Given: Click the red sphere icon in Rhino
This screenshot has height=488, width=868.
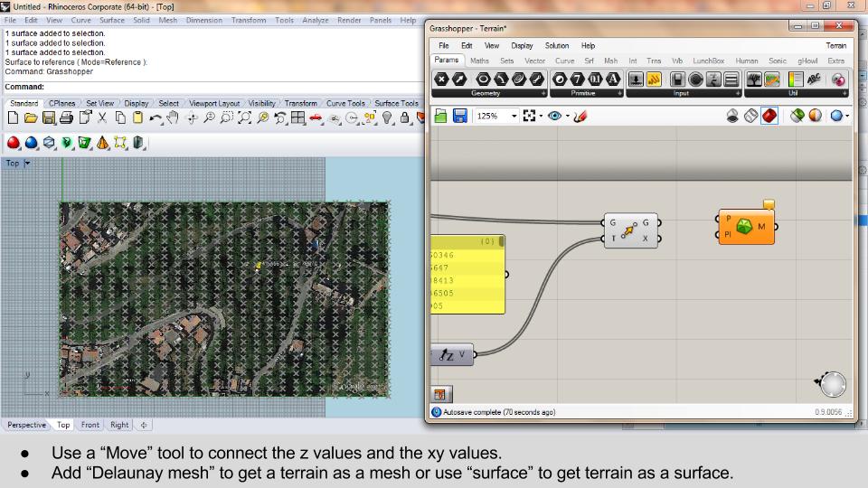Looking at the screenshot, I should [14, 143].
